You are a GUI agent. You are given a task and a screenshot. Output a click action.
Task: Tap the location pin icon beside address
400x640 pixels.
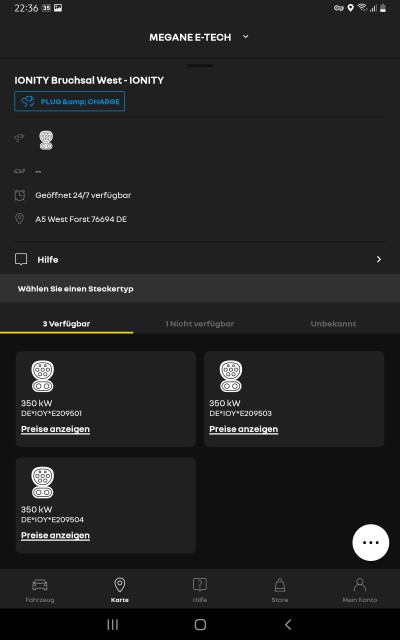19,219
